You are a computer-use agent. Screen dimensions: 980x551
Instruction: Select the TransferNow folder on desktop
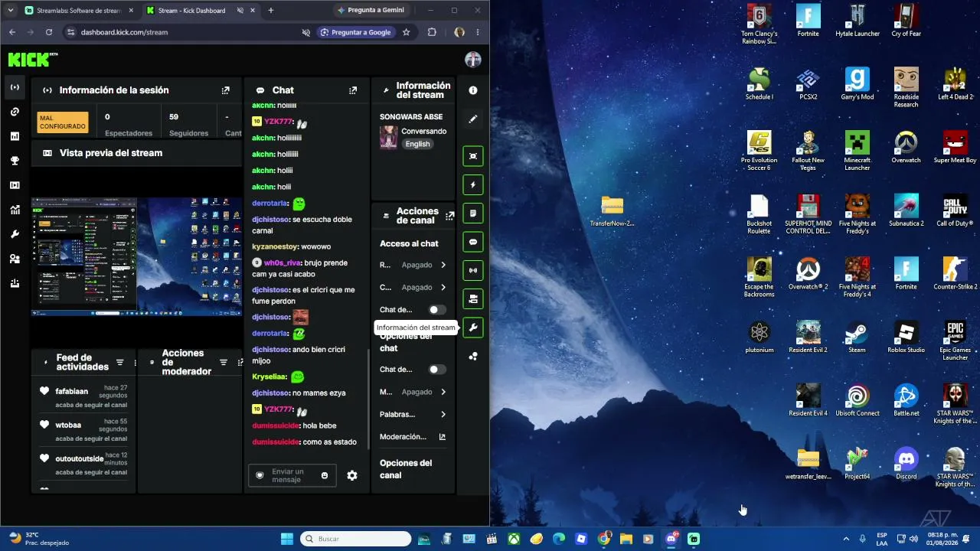click(x=612, y=210)
